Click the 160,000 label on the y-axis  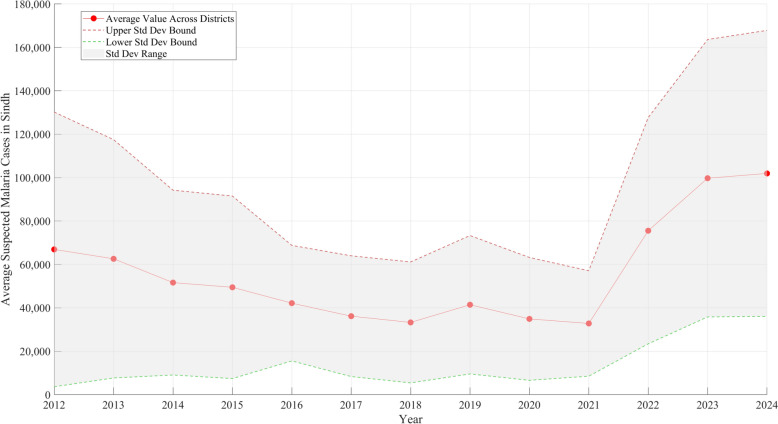27,48
